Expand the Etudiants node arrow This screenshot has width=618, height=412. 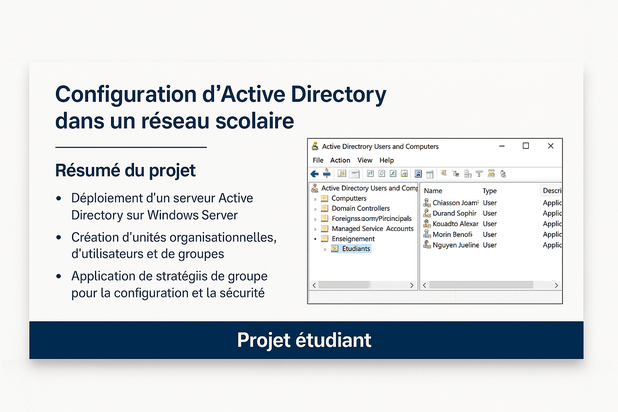pos(325,249)
